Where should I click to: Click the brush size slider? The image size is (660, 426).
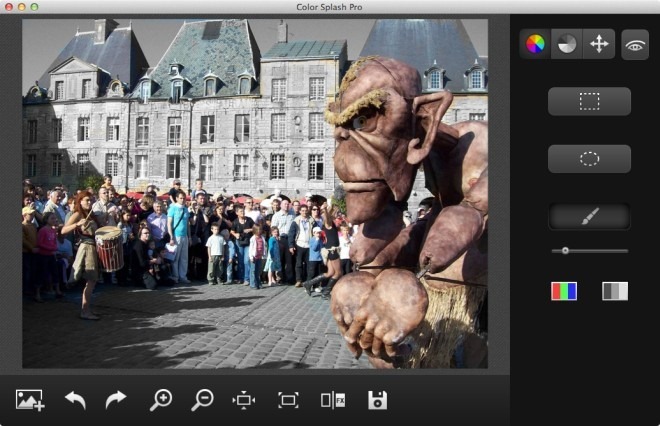[589, 250]
